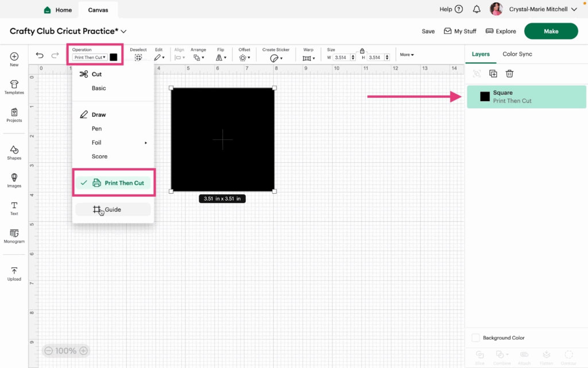Click the width size field
The image size is (588, 368).
(341, 57)
